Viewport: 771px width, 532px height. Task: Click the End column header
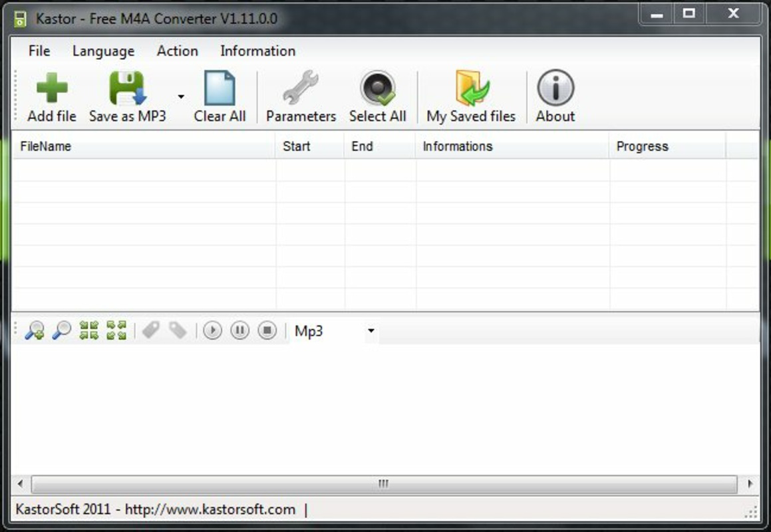380,146
